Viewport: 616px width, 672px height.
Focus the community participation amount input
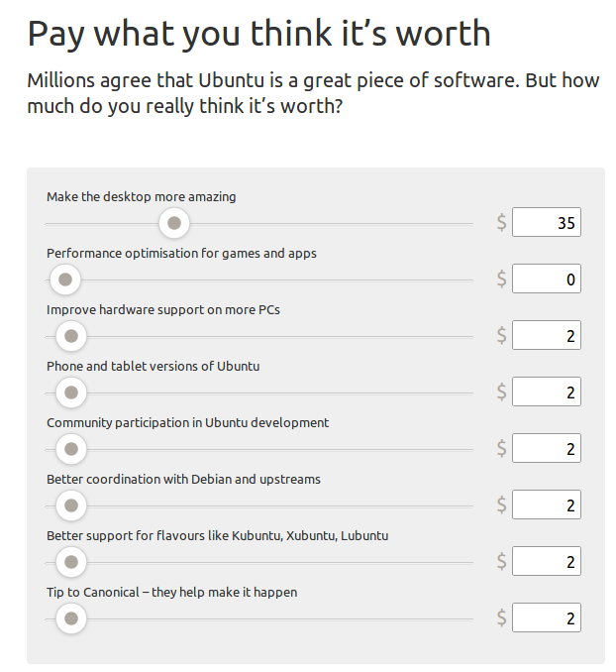click(x=546, y=449)
